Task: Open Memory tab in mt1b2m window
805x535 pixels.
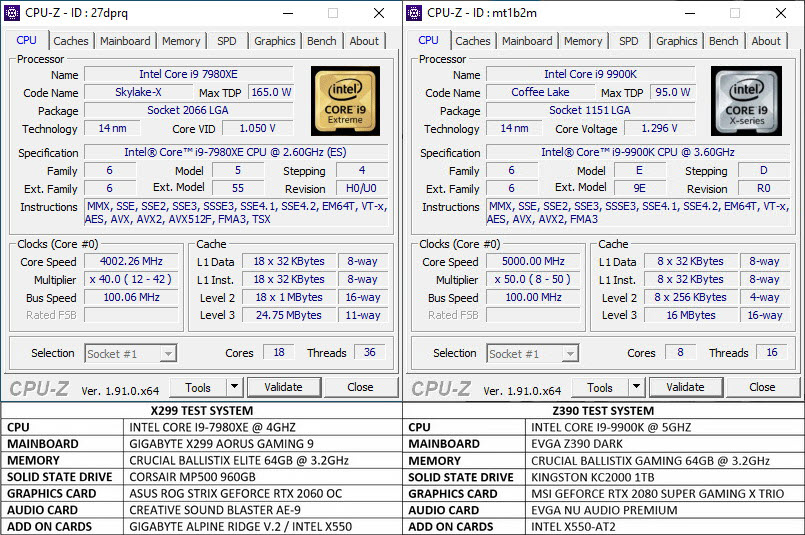Action: (x=583, y=41)
